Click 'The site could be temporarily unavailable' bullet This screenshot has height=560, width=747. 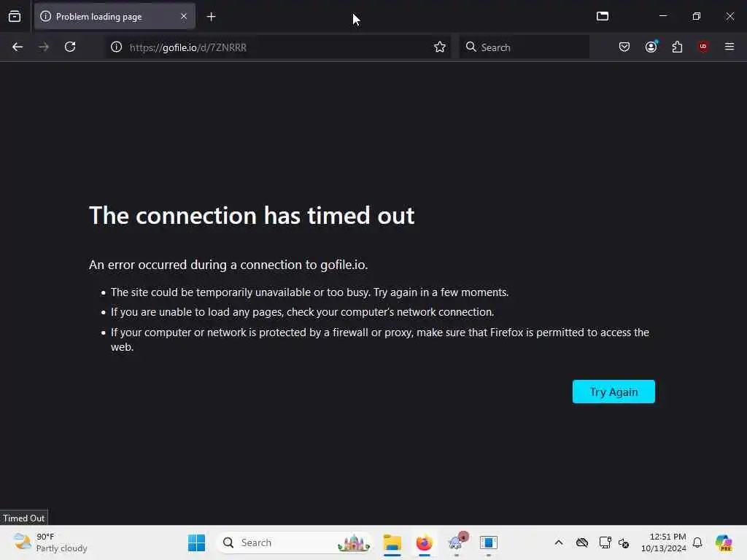tap(309, 292)
